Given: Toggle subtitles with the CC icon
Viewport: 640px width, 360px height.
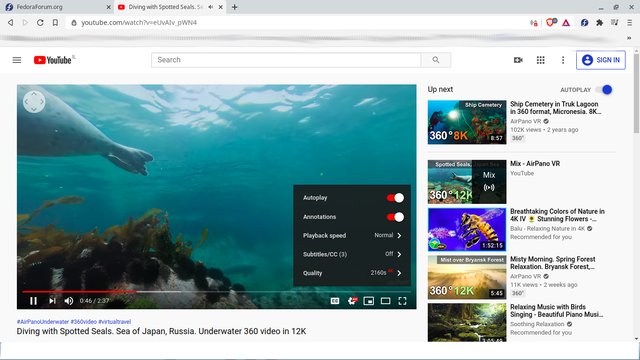Looking at the screenshot, I should (x=335, y=301).
